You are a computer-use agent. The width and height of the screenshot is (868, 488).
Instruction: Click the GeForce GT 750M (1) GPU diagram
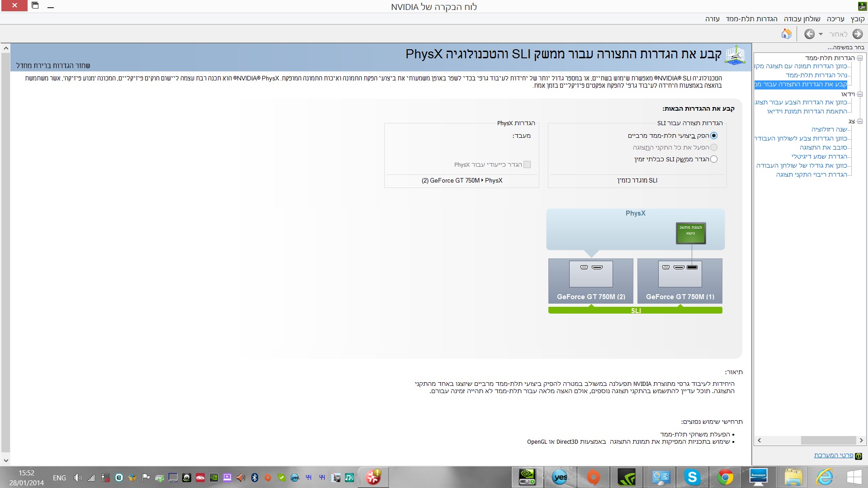pyautogui.click(x=679, y=280)
